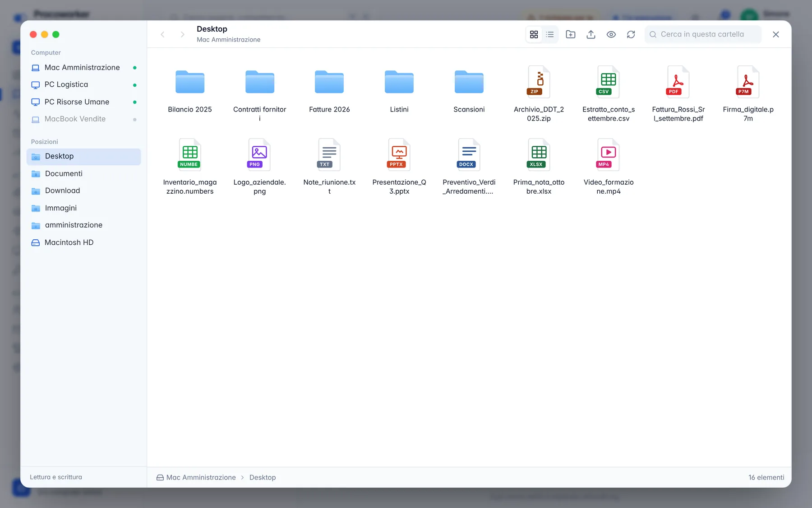
Task: Click the search field 'Cerca in questa cartella'
Action: (x=703, y=34)
